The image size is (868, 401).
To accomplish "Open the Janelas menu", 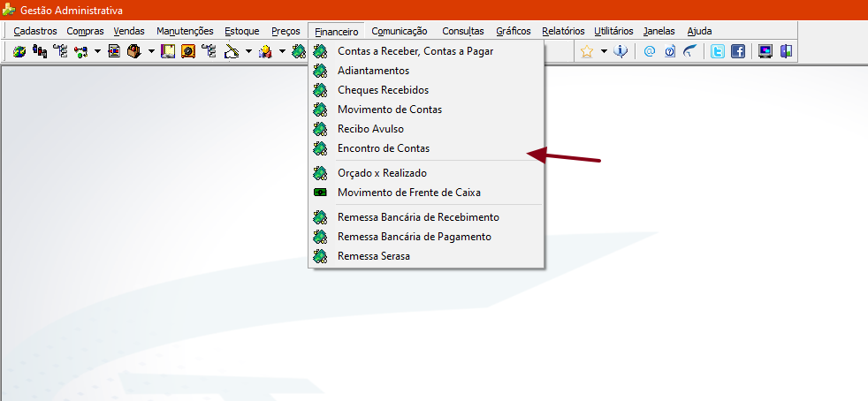I will [659, 31].
